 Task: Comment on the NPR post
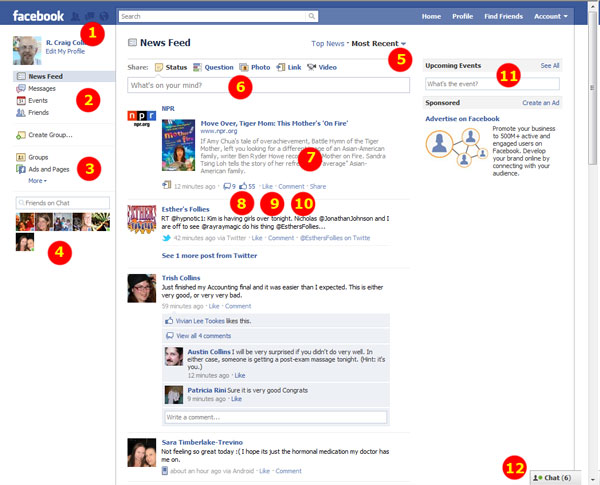click(x=291, y=186)
